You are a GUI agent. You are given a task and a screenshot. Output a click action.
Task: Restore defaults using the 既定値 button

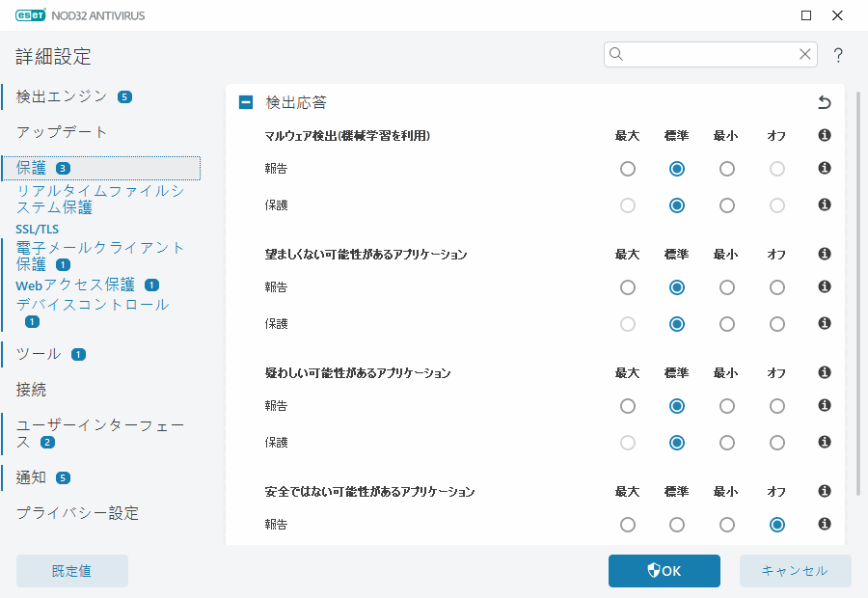coord(71,570)
